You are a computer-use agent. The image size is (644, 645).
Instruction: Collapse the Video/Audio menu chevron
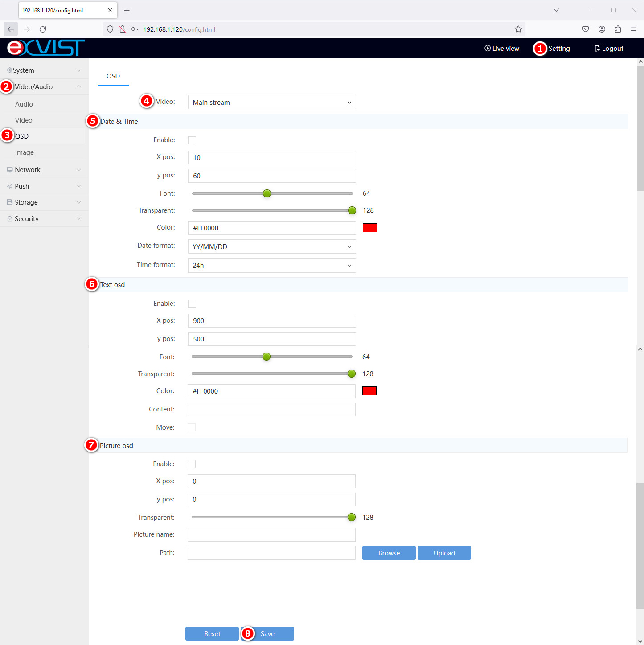79,86
